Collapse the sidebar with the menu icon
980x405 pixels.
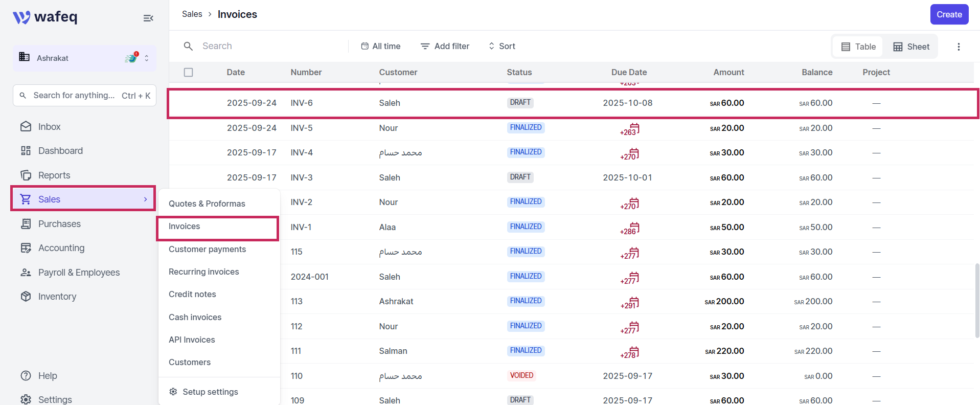point(148,18)
